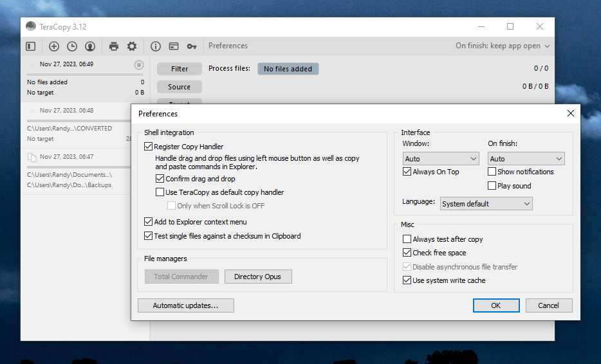Click the Directory Opus button
Viewport: 601px width, 364px height.
pyautogui.click(x=257, y=277)
